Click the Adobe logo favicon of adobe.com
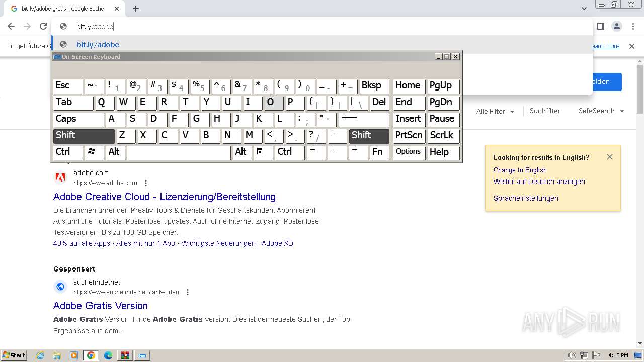The height and width of the screenshot is (362, 644). [60, 177]
